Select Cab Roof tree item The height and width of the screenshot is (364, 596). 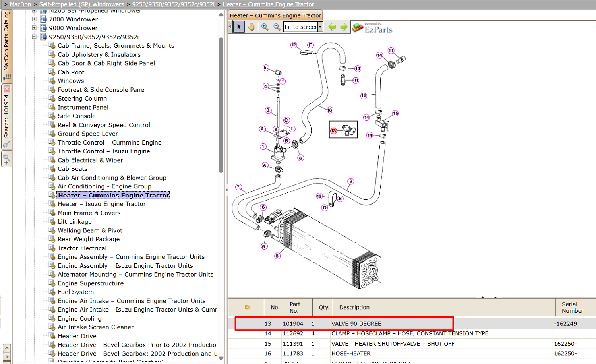point(71,72)
